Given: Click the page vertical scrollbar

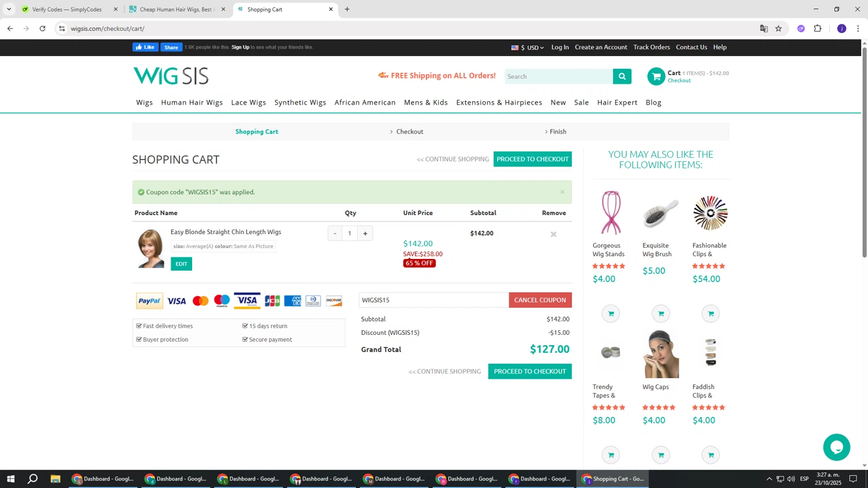Looking at the screenshot, I should point(865,152).
